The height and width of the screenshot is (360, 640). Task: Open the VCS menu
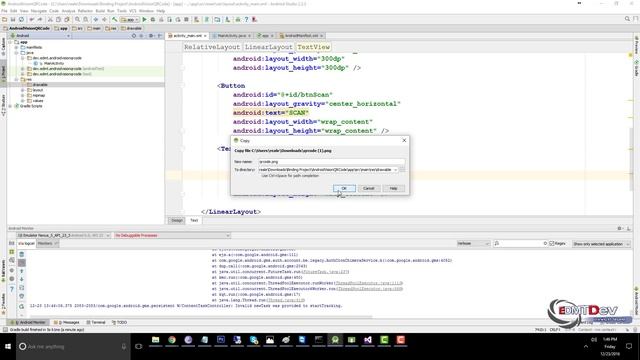coord(133,11)
